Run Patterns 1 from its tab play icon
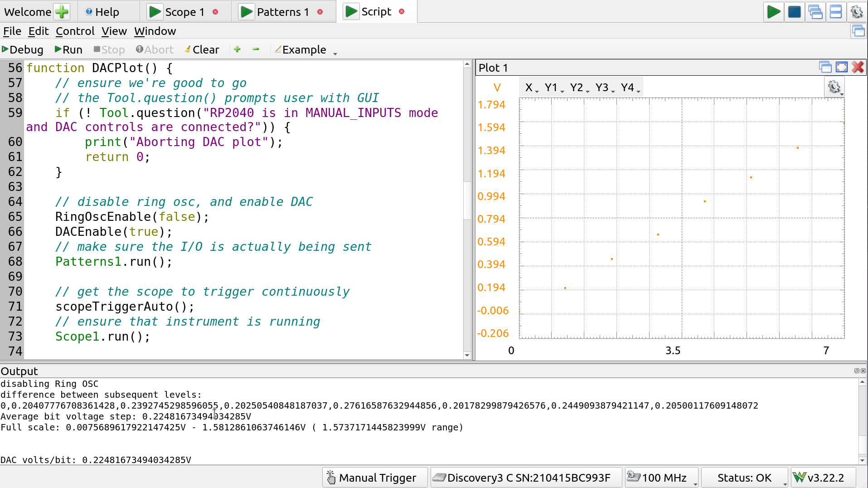 [x=247, y=12]
